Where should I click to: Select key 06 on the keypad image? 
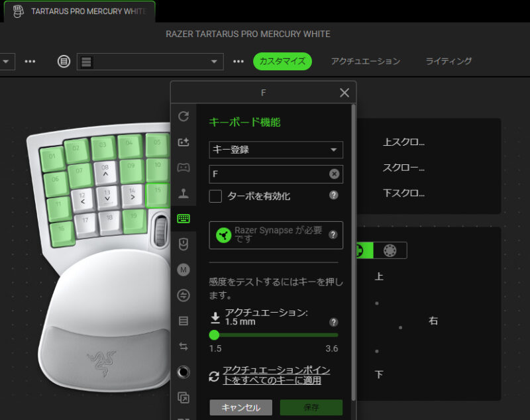pos(56,183)
